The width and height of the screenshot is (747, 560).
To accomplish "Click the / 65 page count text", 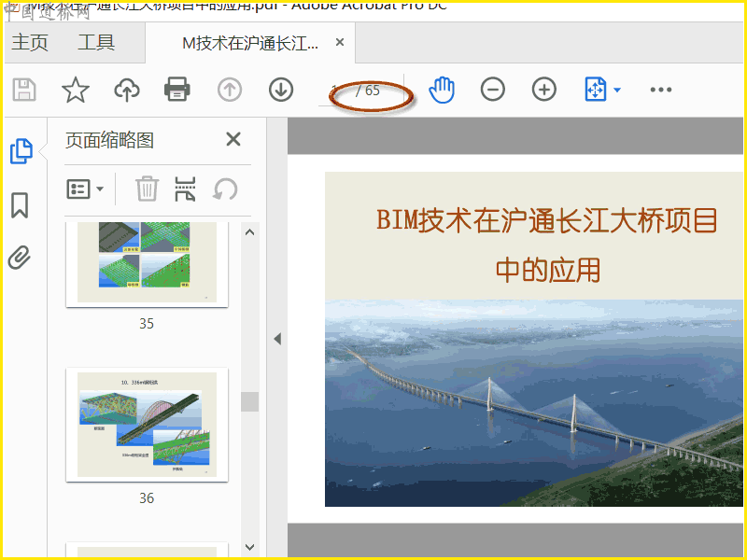I will click(368, 91).
